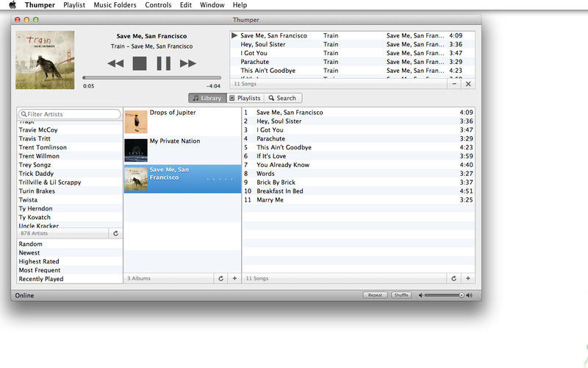The width and height of the screenshot is (588, 368).
Task: Select song 2 Hey, Soul Sister in song list
Action: (x=359, y=121)
